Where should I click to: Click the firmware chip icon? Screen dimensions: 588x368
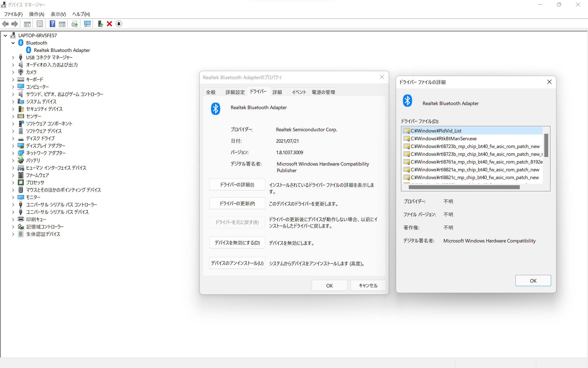(x=21, y=175)
